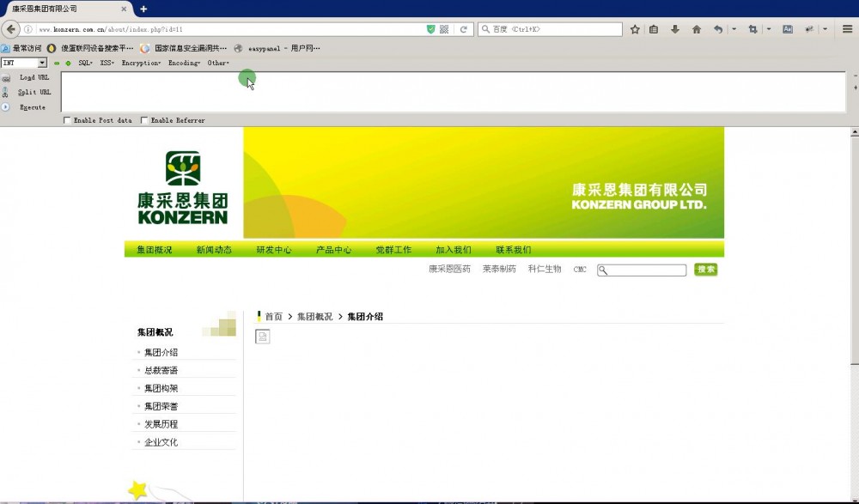Go to home page icon
Screen dimensions: 859x504
[x=697, y=29]
